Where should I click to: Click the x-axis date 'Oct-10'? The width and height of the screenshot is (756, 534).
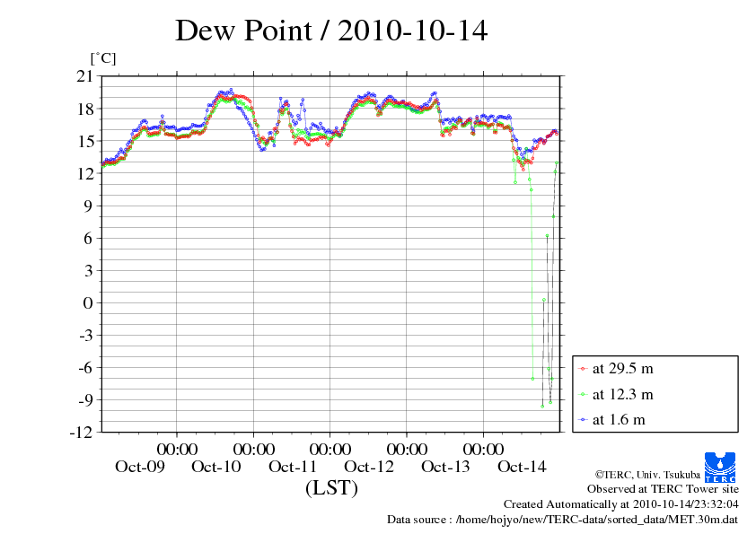coord(216,467)
